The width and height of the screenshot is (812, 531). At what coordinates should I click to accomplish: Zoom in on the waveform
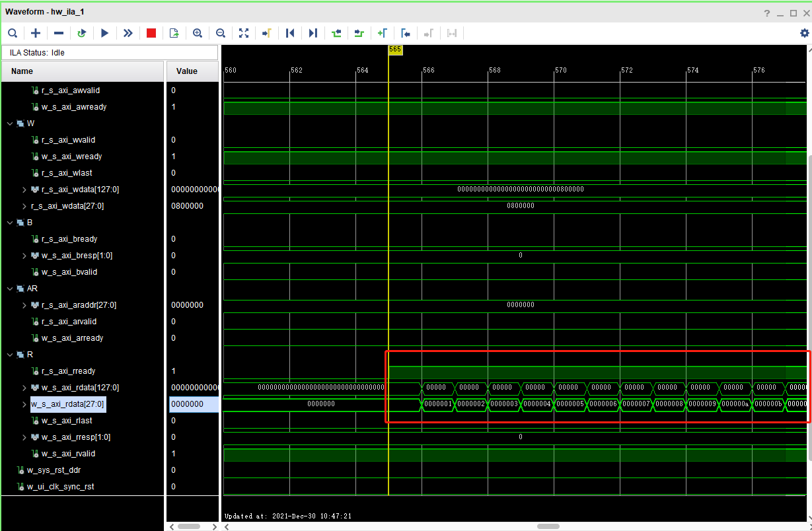[198, 33]
